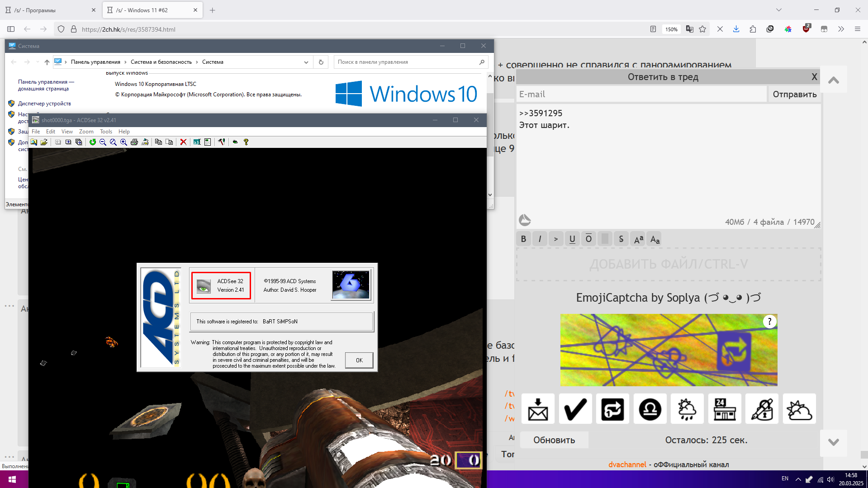Click the printer icon in ACDSee toolbar
Screen dimensions: 868x488
click(x=134, y=142)
